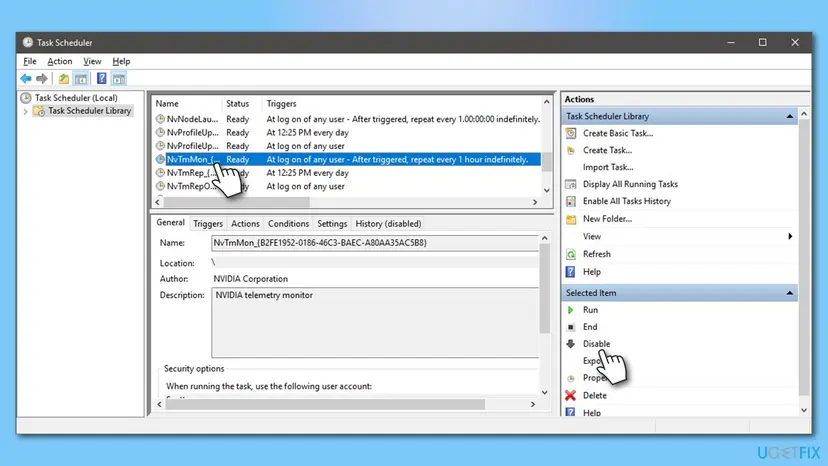Click the Help icon under Task Scheduler Library
Viewport: 828px width, 466px height.
(570, 272)
